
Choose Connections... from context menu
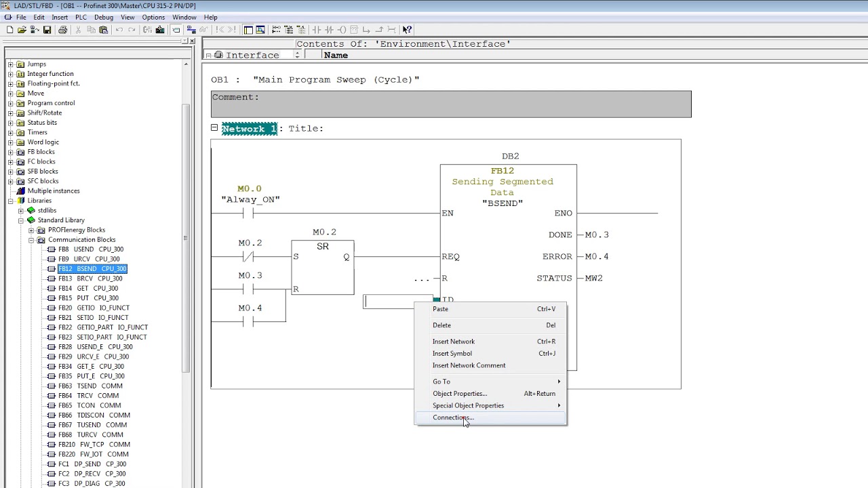490,418
